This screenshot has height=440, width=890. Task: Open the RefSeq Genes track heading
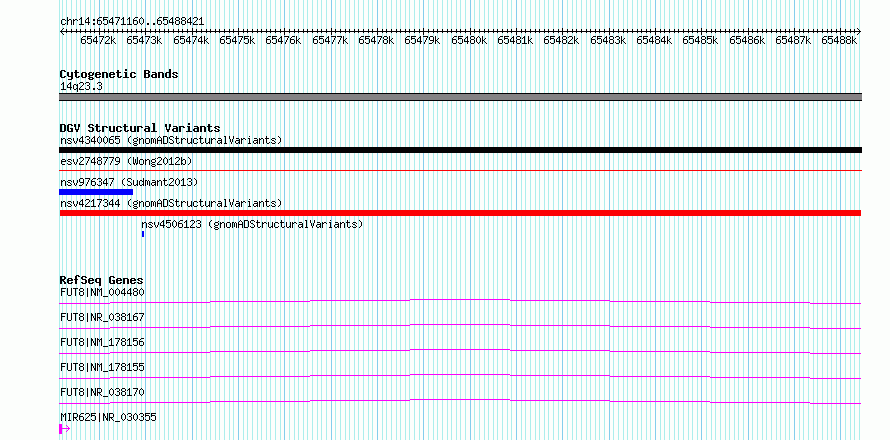(x=102, y=280)
